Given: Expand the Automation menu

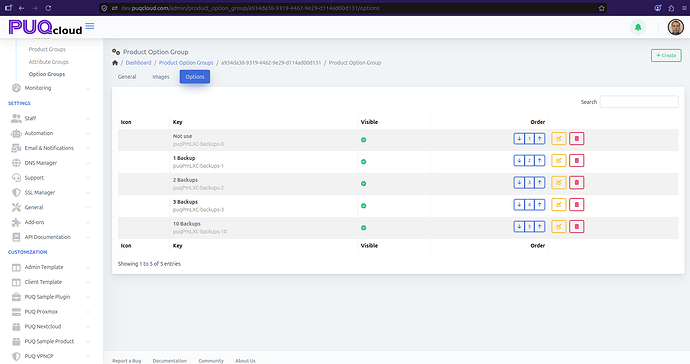Looking at the screenshot, I should [51, 133].
